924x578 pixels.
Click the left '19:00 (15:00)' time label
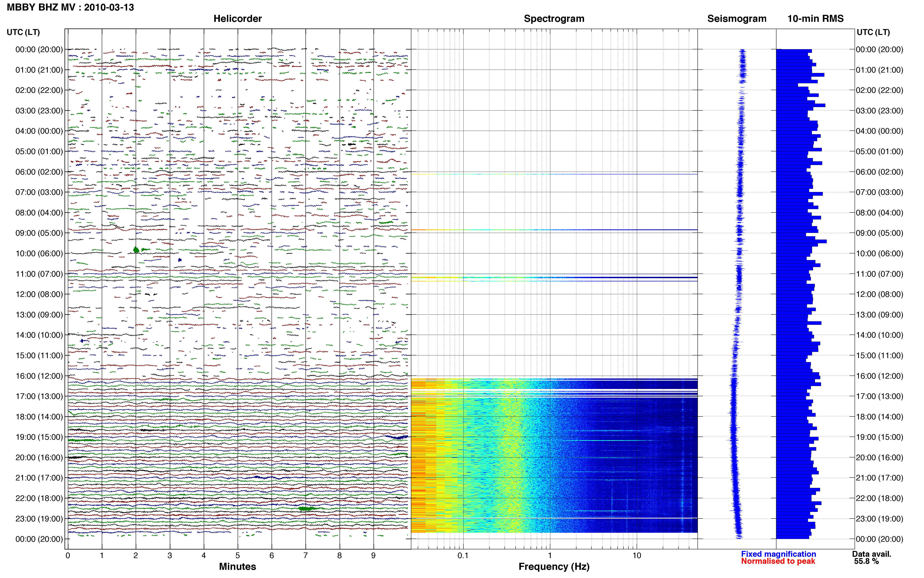click(39, 437)
